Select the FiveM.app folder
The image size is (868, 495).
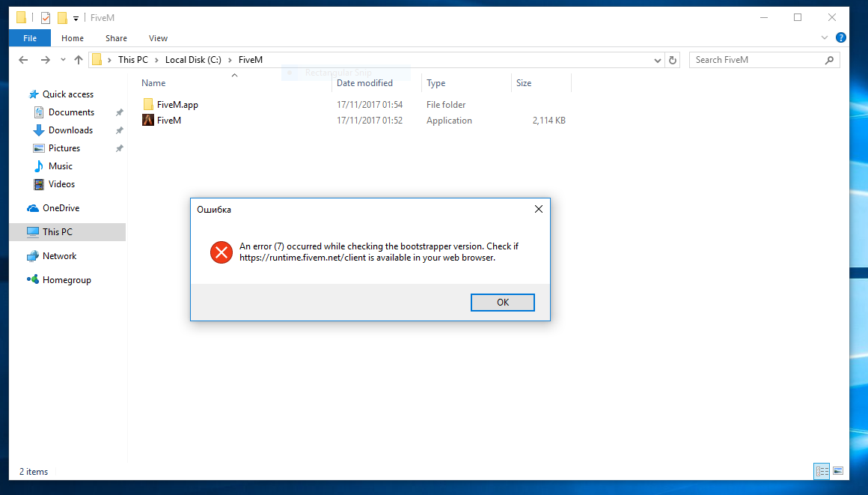pyautogui.click(x=177, y=105)
